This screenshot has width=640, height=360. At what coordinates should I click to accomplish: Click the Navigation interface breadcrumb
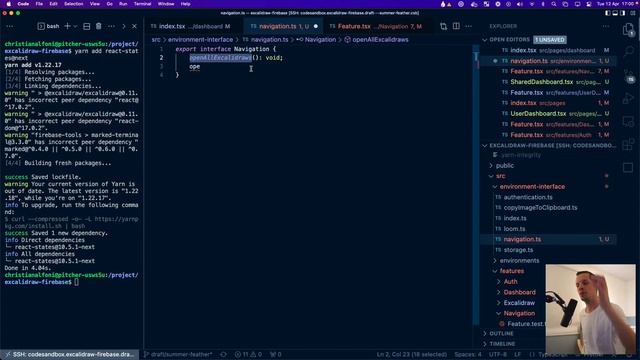pyautogui.click(x=316, y=40)
